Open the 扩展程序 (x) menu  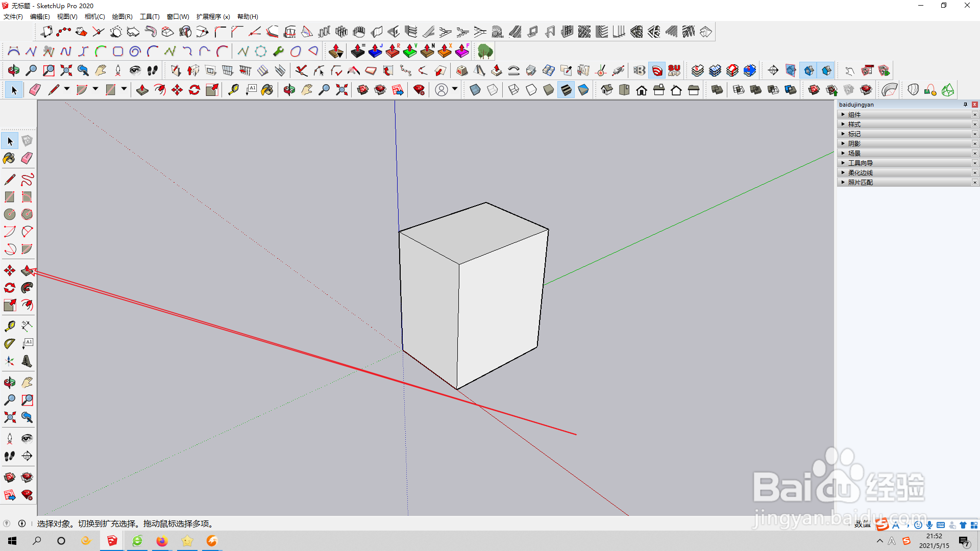(x=213, y=17)
